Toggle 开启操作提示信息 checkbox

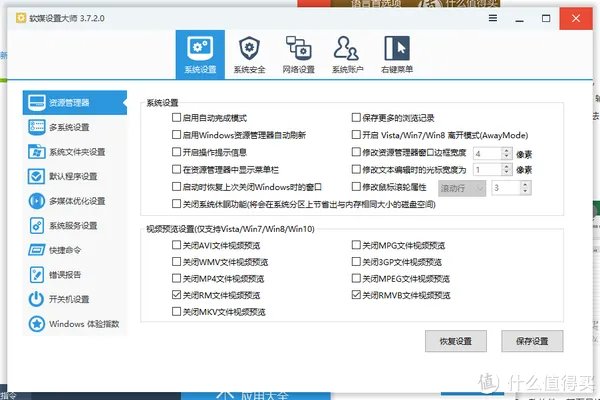[176, 152]
